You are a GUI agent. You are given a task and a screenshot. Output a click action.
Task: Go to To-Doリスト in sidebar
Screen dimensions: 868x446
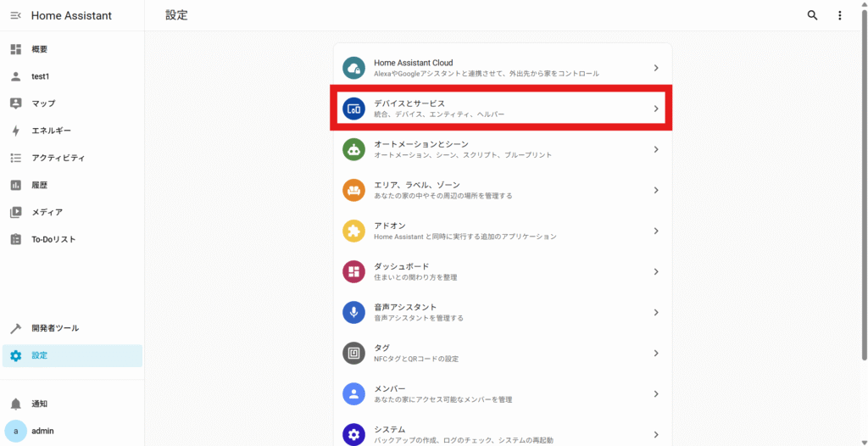tap(53, 239)
